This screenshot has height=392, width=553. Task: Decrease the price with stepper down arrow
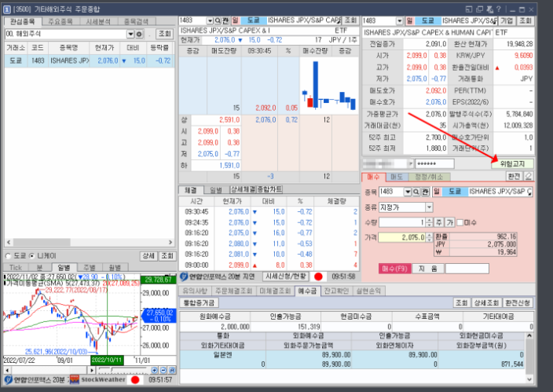[x=429, y=240]
